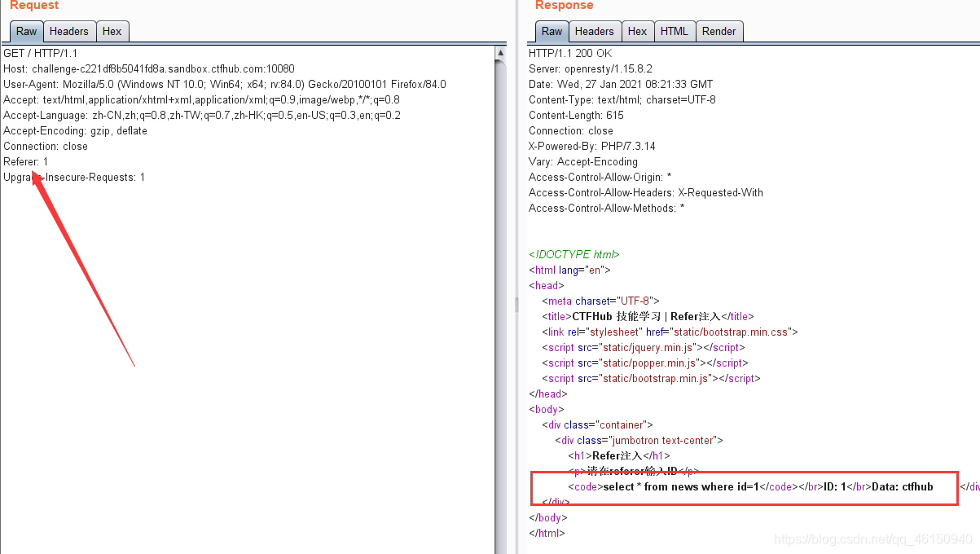The height and width of the screenshot is (554, 980).
Task: Click the Host header line in request
Action: tap(149, 69)
